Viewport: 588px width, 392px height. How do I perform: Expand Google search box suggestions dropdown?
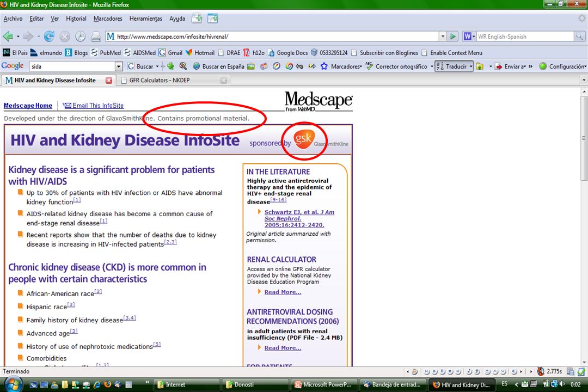point(119,66)
